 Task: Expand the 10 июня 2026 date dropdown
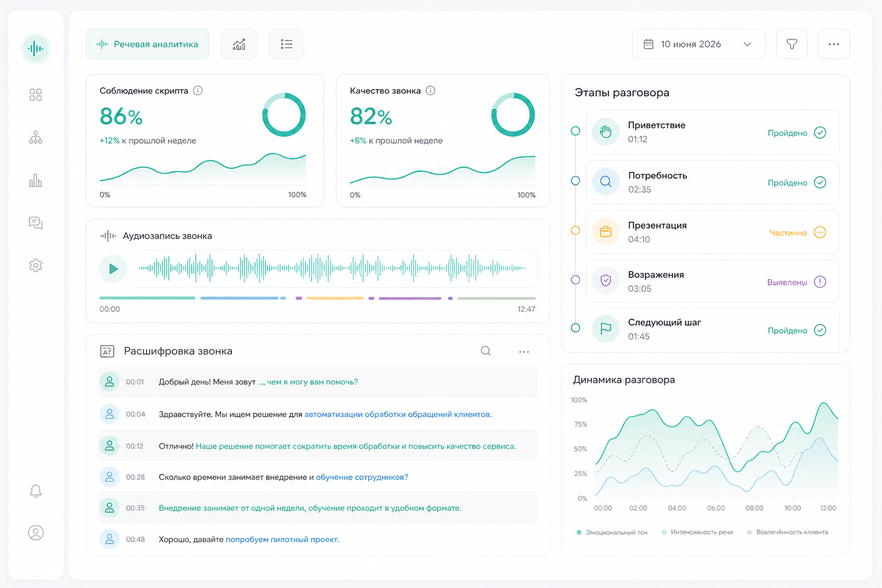pyautogui.click(x=699, y=44)
